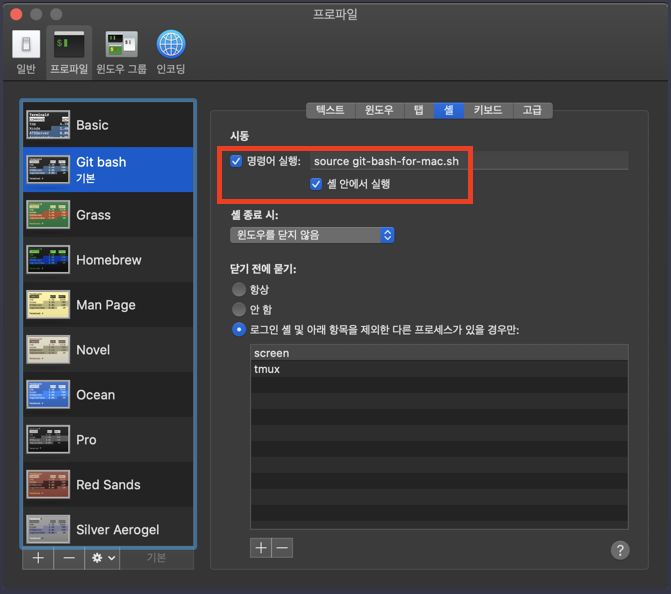
Task: Select the Homebrew profile name
Action: [109, 260]
